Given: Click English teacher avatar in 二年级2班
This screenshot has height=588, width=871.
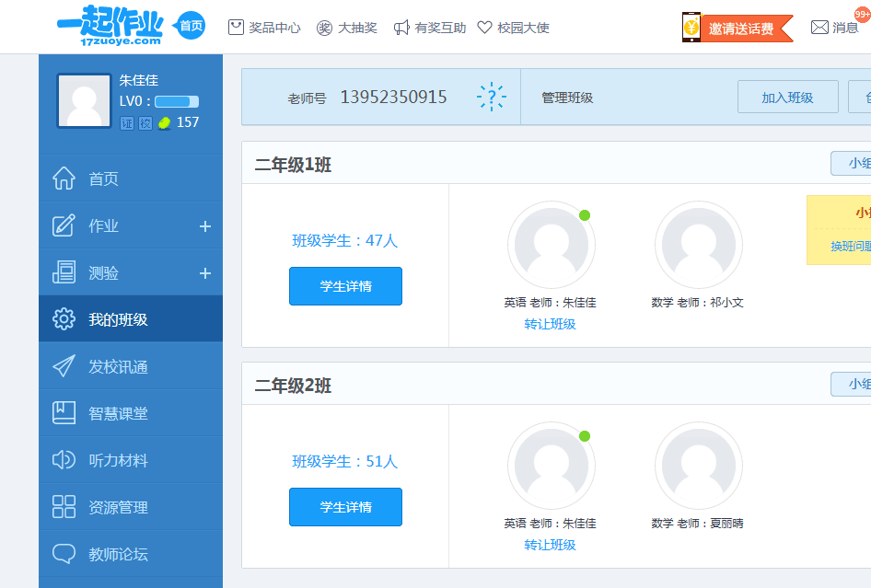Looking at the screenshot, I should click(551, 466).
